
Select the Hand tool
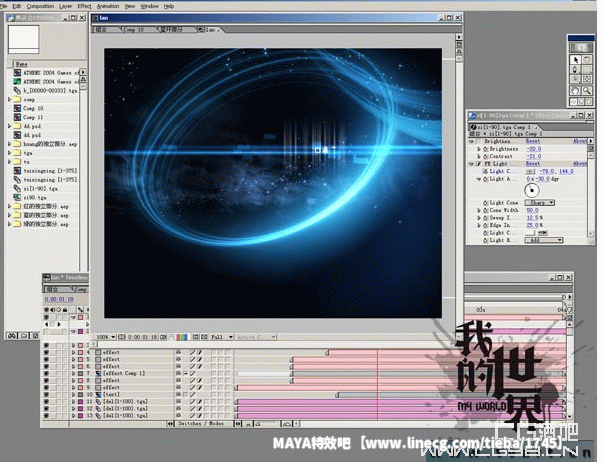coord(575,91)
